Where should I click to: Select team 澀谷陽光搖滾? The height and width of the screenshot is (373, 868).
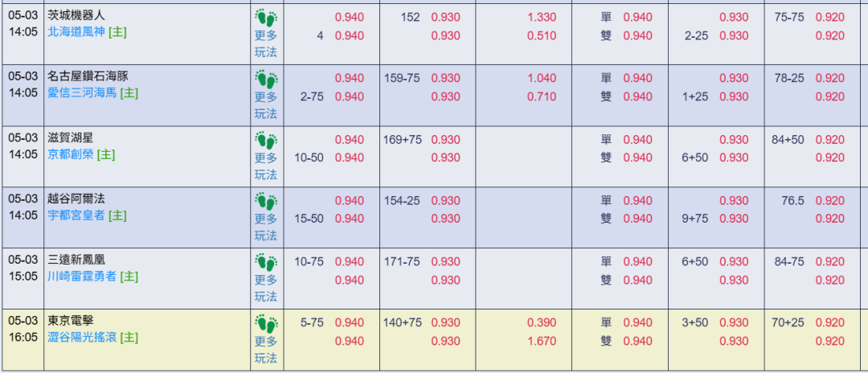[x=83, y=337]
